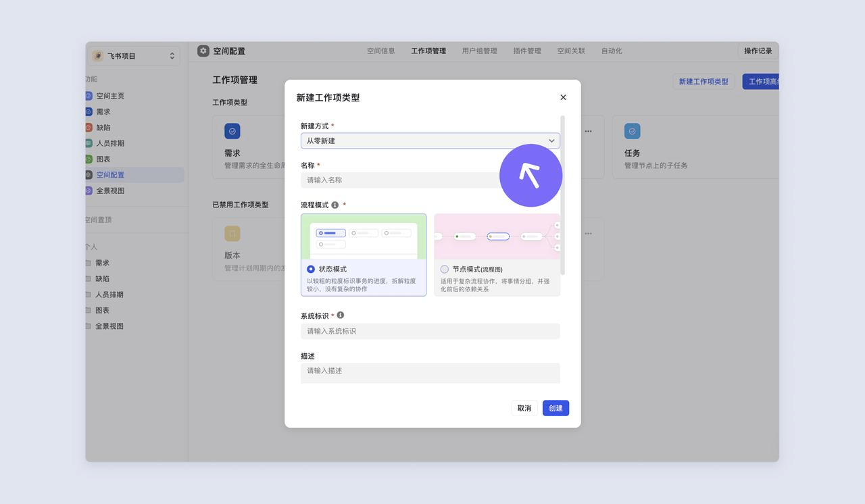Image resolution: width=865 pixels, height=504 pixels.
Task: Click the 取消 button
Action: (524, 408)
